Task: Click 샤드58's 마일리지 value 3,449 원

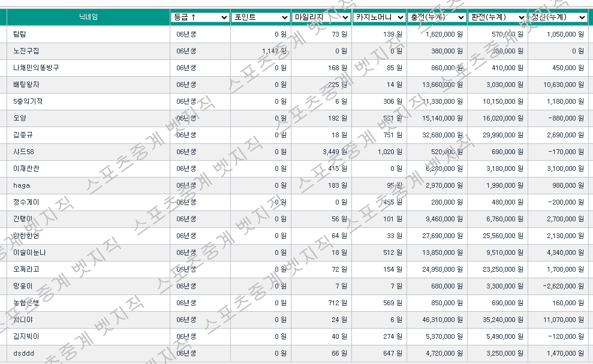Action: click(335, 152)
